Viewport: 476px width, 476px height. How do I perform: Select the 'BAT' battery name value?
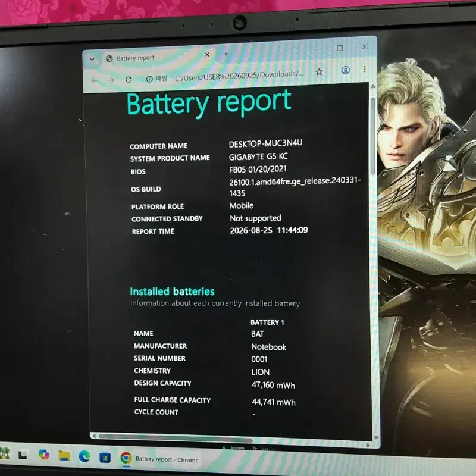tap(258, 334)
